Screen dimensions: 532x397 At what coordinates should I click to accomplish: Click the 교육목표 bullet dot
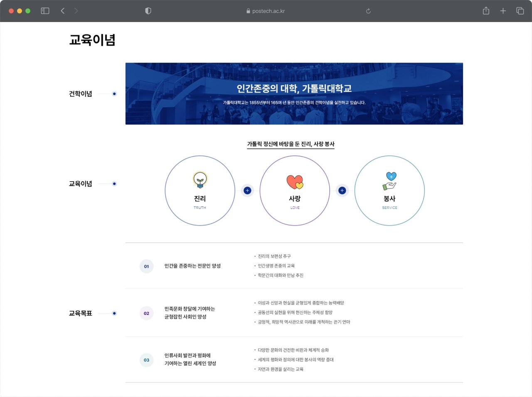coord(114,313)
